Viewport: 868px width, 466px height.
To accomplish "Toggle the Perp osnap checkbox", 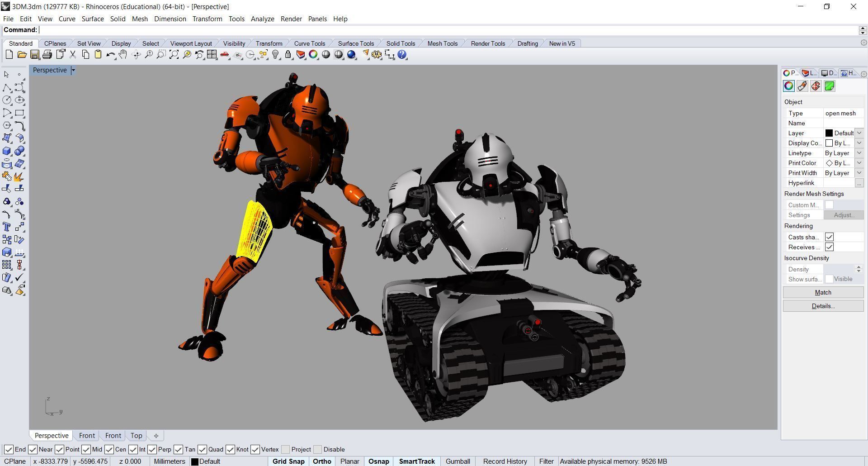I will coord(152,449).
